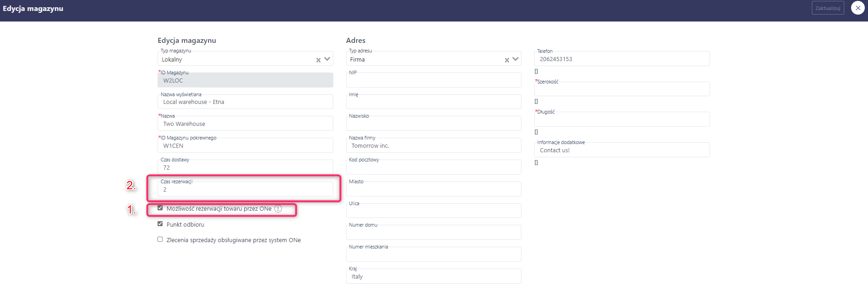The width and height of the screenshot is (868, 295).
Task: Click the help icon next to Możliwość rezerwacji
Action: click(x=278, y=209)
